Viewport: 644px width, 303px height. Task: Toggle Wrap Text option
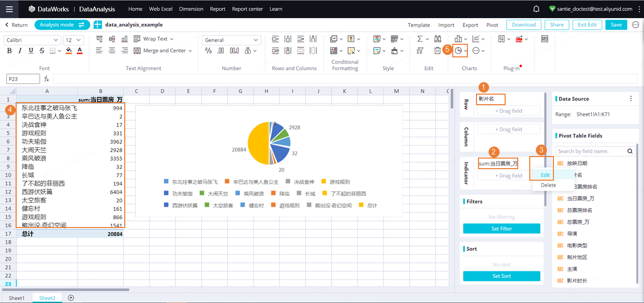[x=154, y=39]
